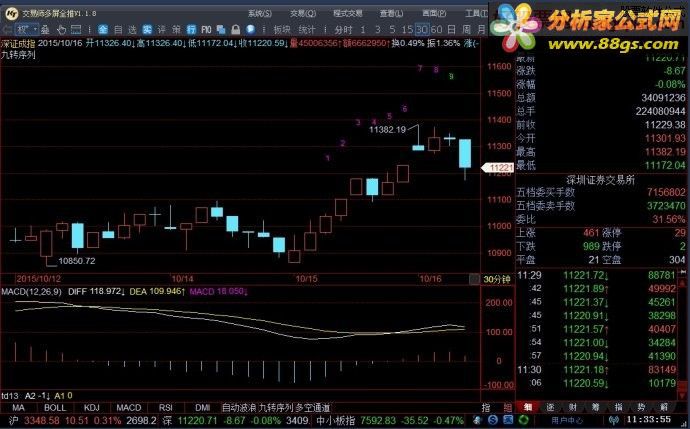The height and width of the screenshot is (429, 690).
Task: Select the 财 finance tab
Action: click(x=573, y=407)
